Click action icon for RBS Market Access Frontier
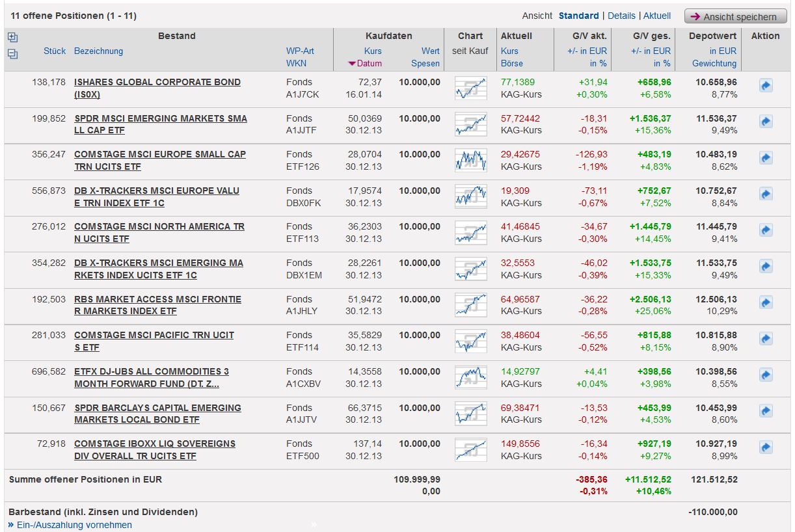The image size is (795, 532). (765, 303)
